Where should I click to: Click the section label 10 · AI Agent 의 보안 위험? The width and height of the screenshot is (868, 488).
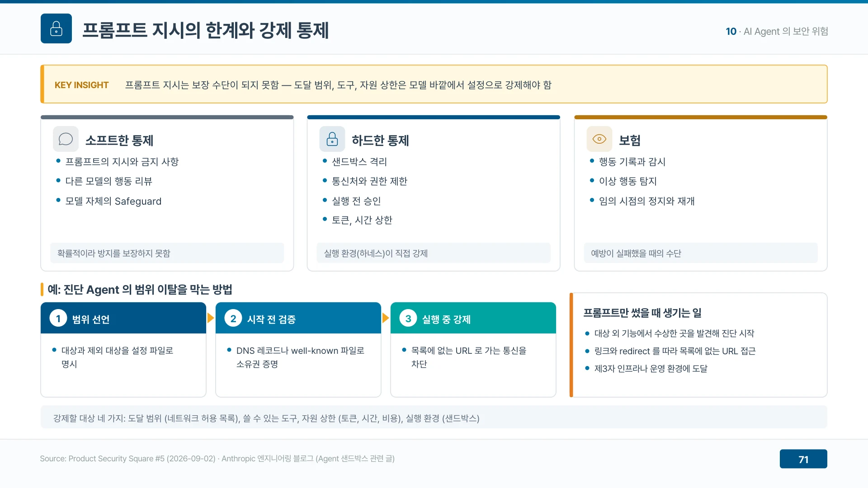click(x=777, y=31)
